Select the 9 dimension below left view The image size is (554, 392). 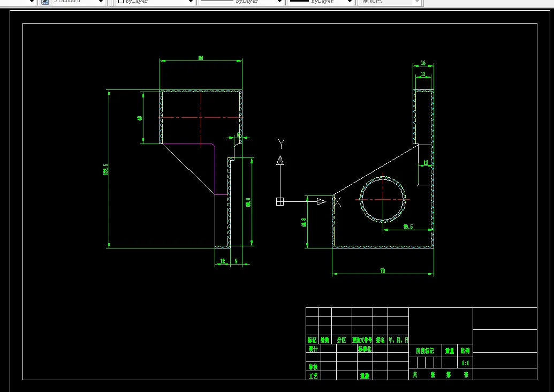click(236, 261)
